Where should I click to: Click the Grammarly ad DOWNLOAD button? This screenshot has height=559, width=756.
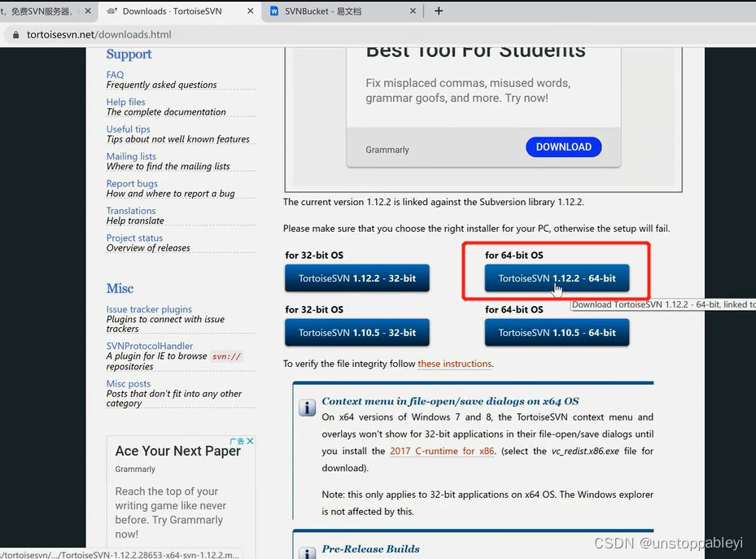pos(564,147)
